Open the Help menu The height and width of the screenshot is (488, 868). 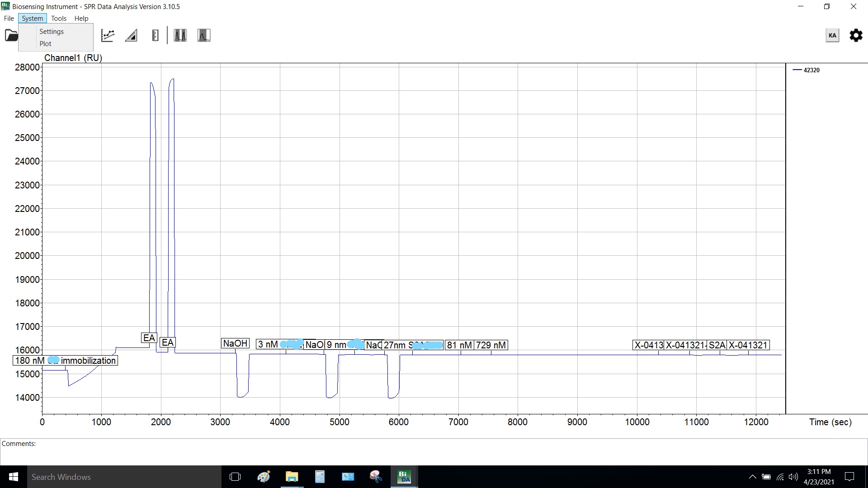pos(81,19)
